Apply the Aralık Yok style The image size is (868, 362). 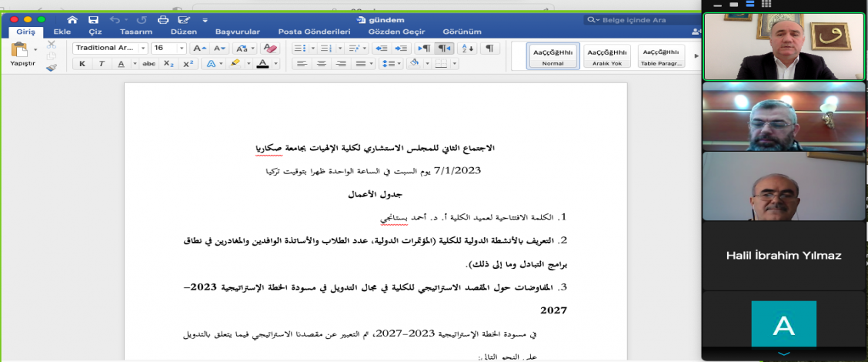[607, 55]
